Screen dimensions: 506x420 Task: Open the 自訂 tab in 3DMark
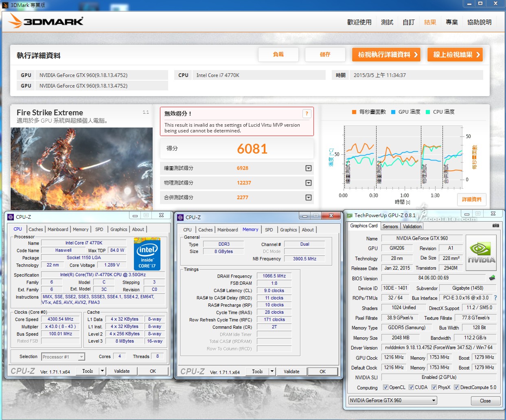click(408, 22)
